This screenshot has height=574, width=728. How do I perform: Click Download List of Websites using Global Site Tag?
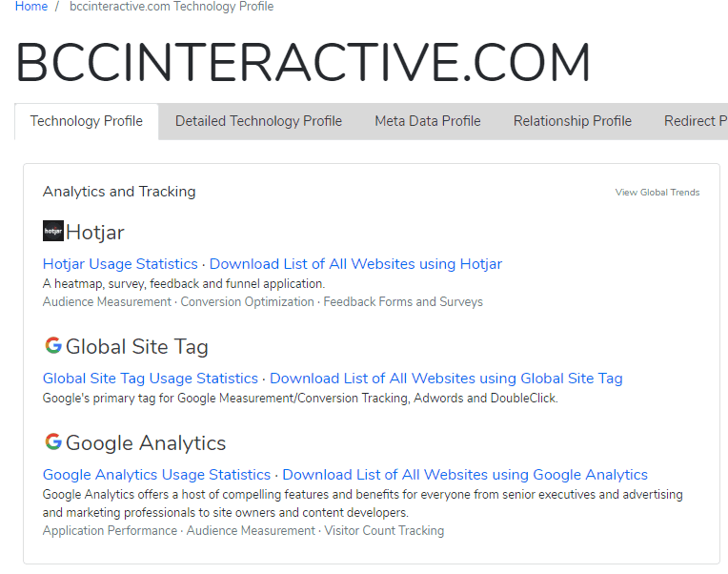coord(446,379)
